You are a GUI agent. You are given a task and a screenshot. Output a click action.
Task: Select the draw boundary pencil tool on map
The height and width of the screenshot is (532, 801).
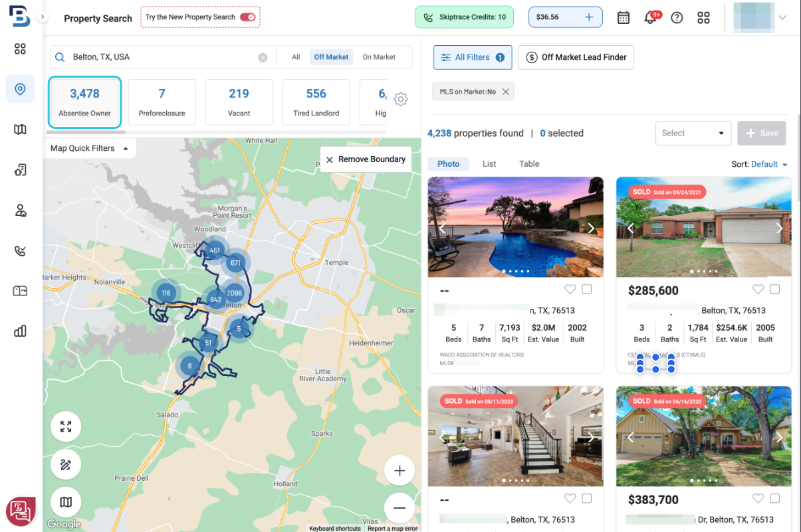point(66,465)
